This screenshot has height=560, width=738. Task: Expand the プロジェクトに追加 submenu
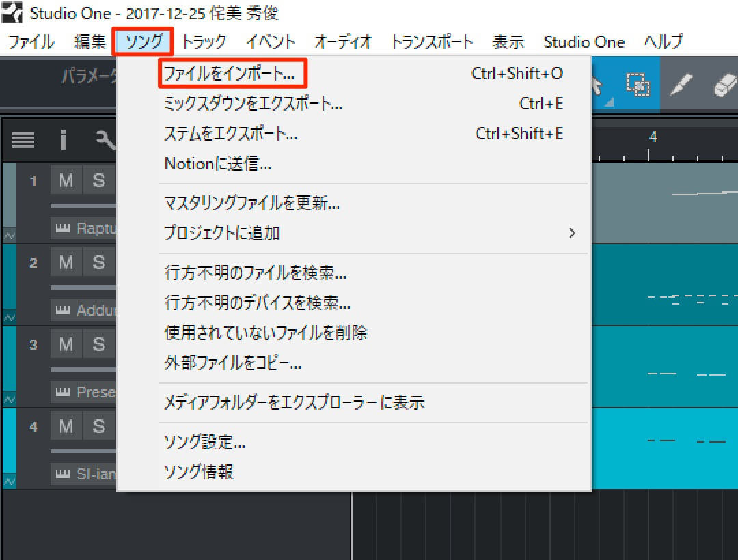pos(354,233)
